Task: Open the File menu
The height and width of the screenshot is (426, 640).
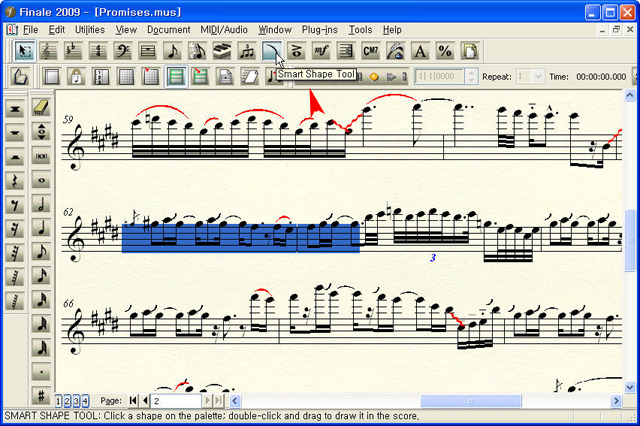Action: click(31, 30)
